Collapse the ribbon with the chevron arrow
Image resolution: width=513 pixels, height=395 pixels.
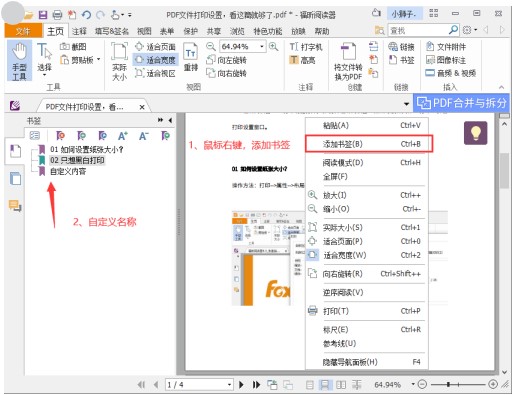pyautogui.click(x=501, y=87)
